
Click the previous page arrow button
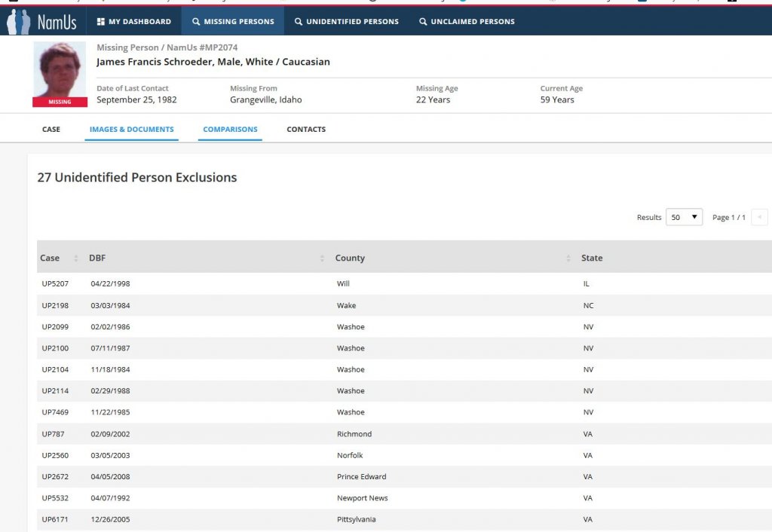[759, 217]
